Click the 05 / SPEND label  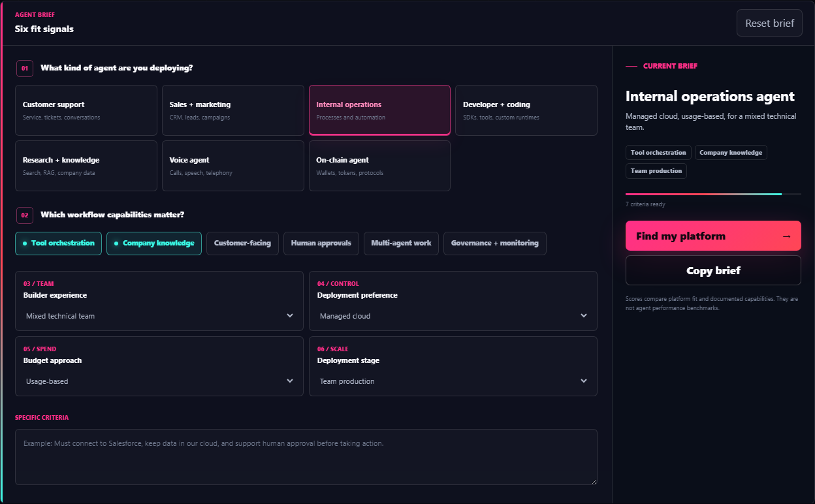(x=40, y=349)
